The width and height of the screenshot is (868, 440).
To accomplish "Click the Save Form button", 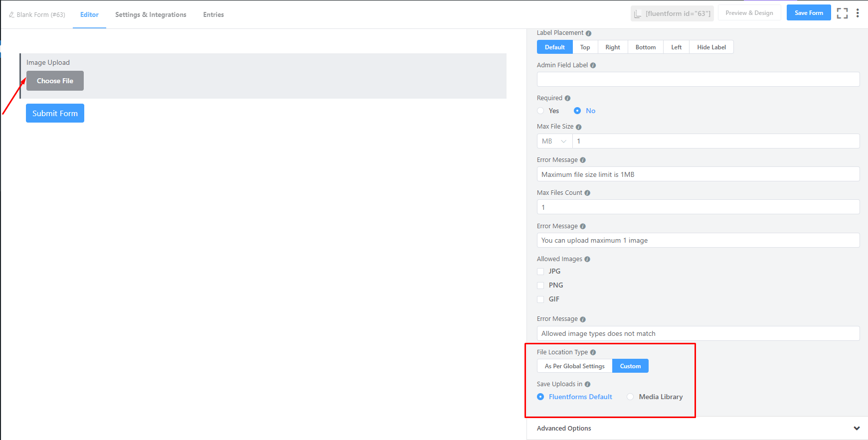I will pyautogui.click(x=808, y=13).
